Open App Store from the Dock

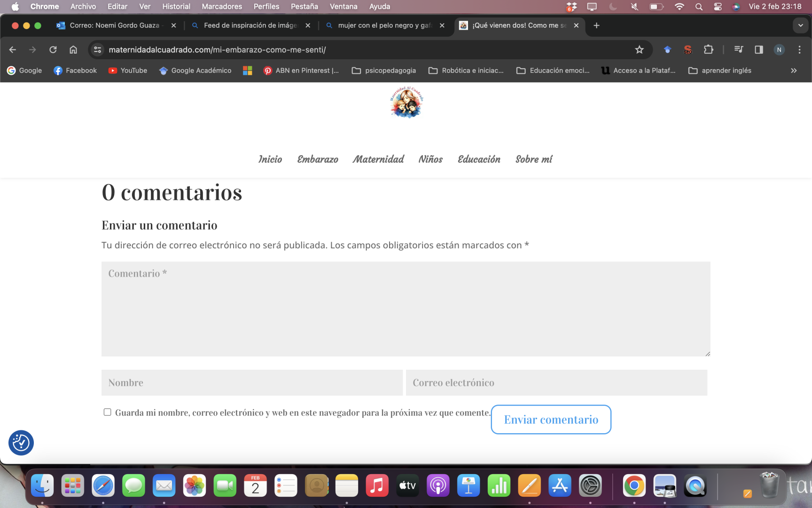[x=560, y=485]
